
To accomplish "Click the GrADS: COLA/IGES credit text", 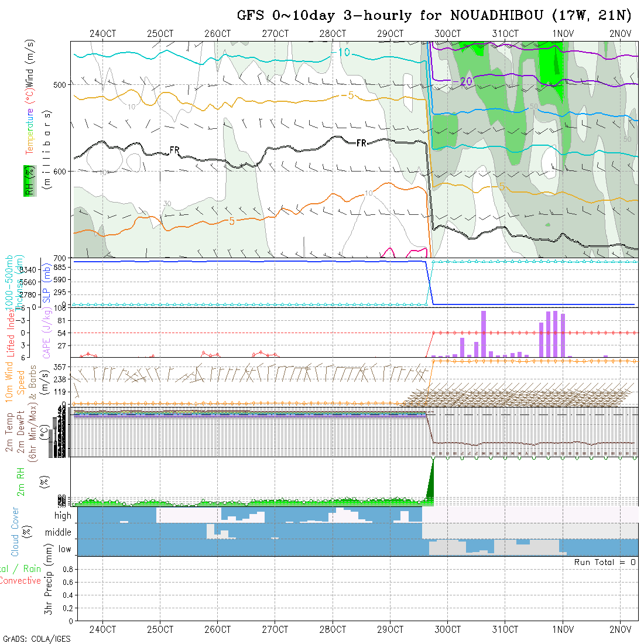I will point(36,639).
